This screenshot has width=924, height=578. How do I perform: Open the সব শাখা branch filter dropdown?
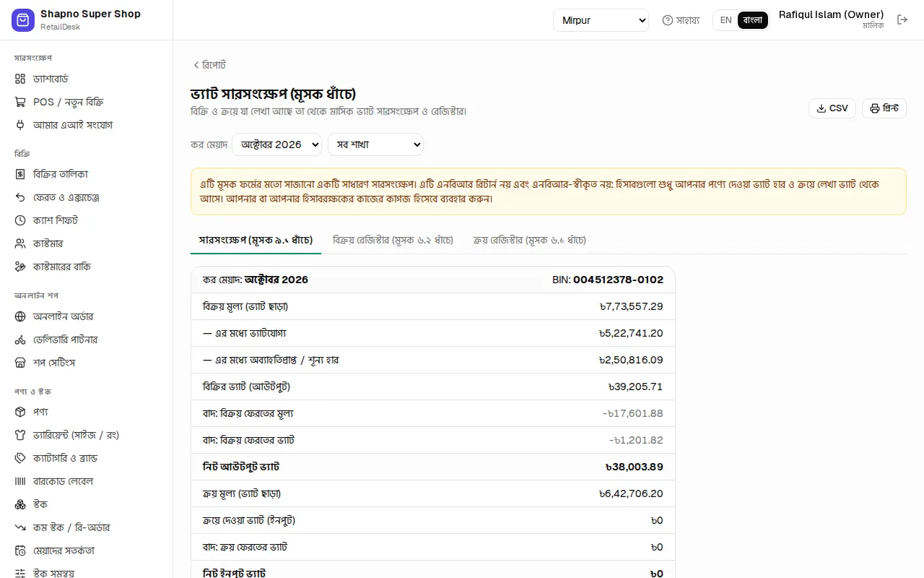coord(375,144)
